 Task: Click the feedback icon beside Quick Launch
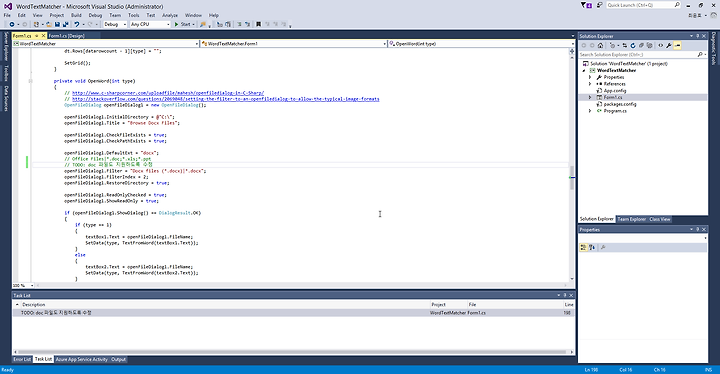(x=599, y=5)
